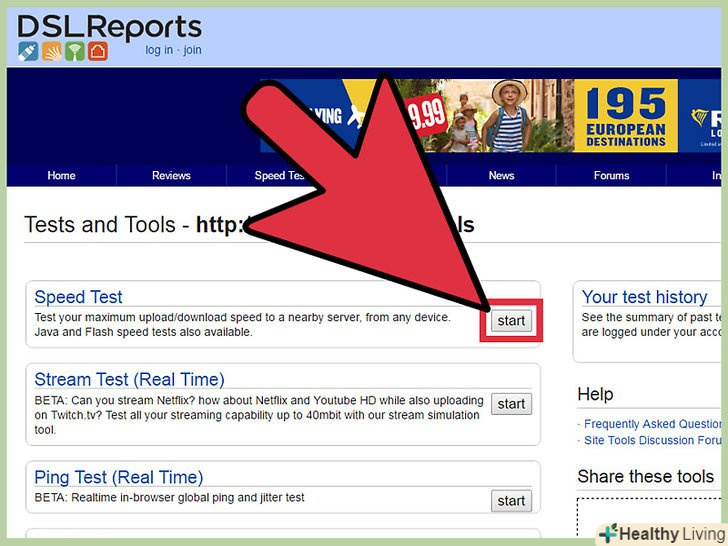Click the Help section heading
This screenshot has height=546, width=728.
click(595, 394)
